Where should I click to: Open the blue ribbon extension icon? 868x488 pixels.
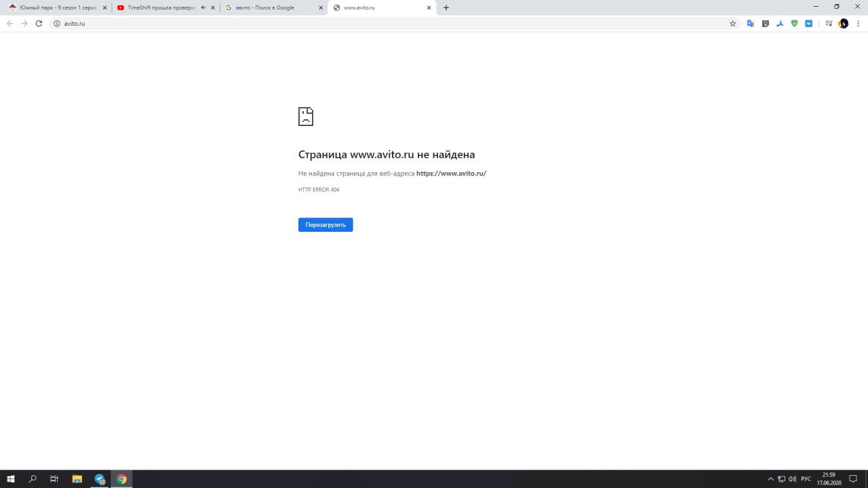tap(780, 23)
